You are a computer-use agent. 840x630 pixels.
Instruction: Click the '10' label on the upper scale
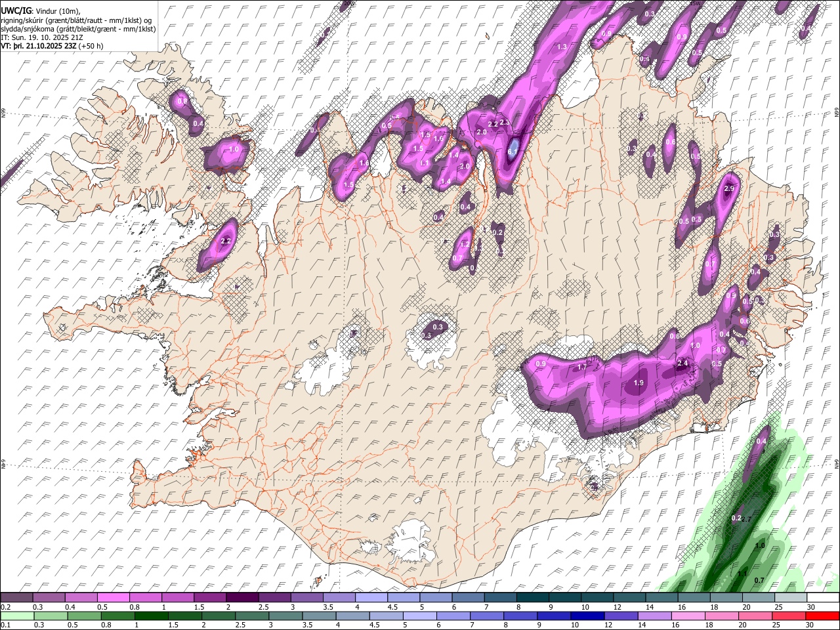pyautogui.click(x=585, y=607)
